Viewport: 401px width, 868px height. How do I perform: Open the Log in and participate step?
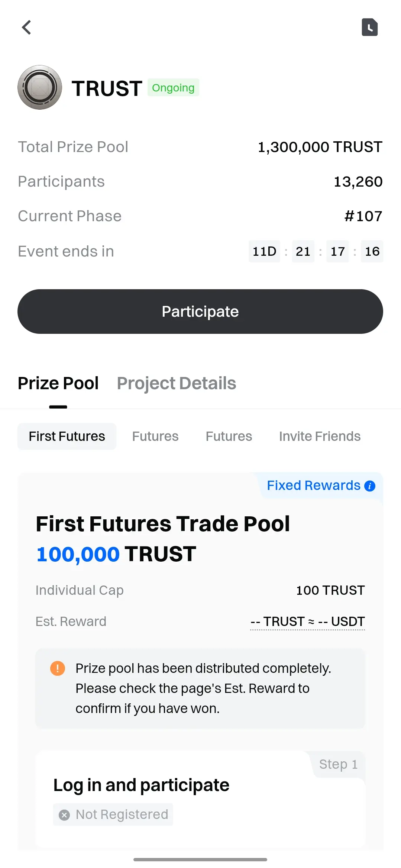click(200, 799)
